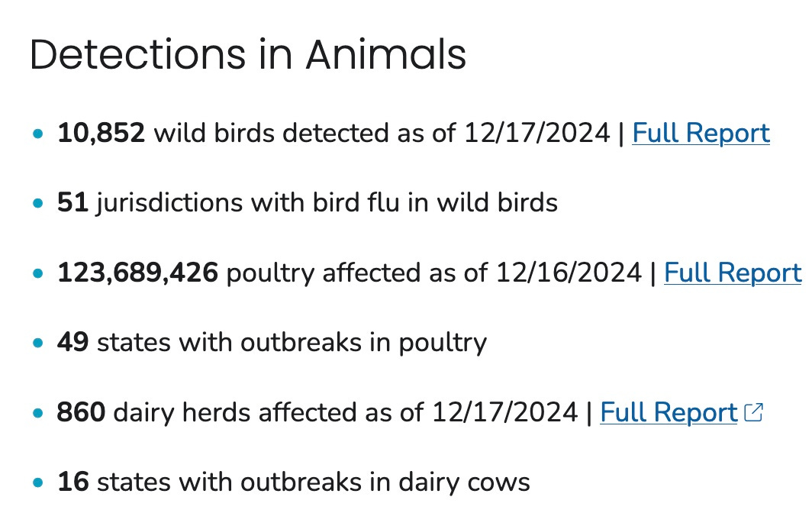
Task: Click the 16 states number
Action: [x=73, y=482]
